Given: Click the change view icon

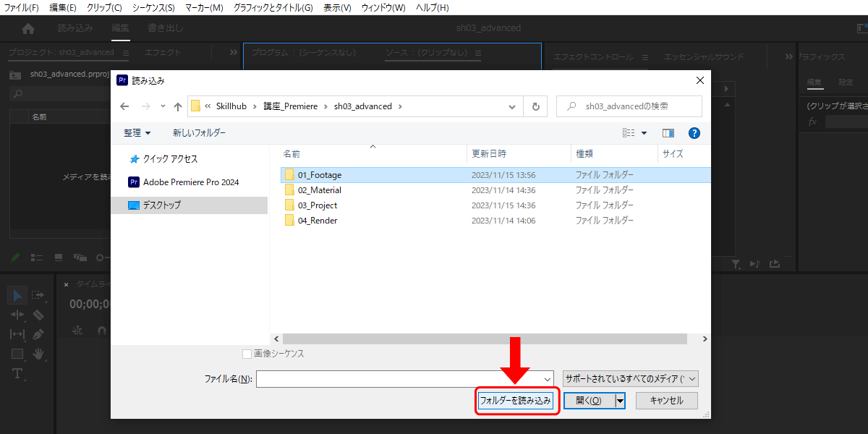Looking at the screenshot, I should 629,133.
